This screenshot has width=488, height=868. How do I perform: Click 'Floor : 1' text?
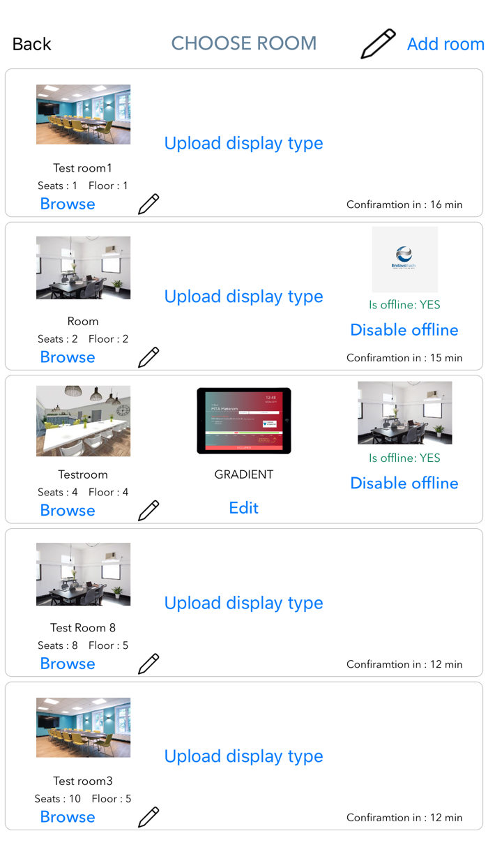[x=109, y=186]
